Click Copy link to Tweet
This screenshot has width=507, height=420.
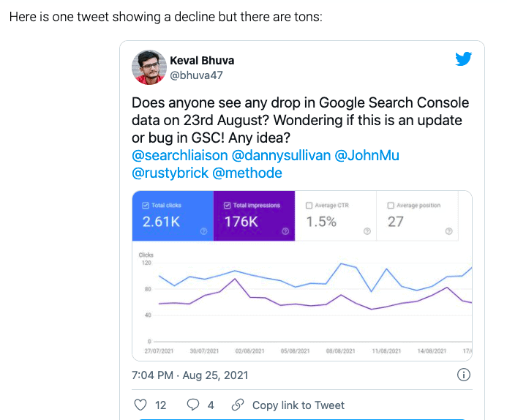[298, 405]
